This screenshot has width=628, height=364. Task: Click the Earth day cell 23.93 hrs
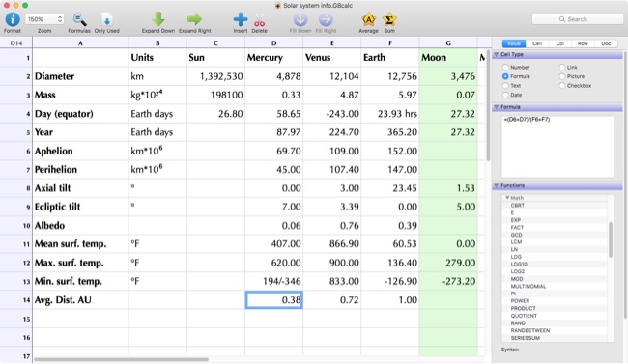pos(389,114)
